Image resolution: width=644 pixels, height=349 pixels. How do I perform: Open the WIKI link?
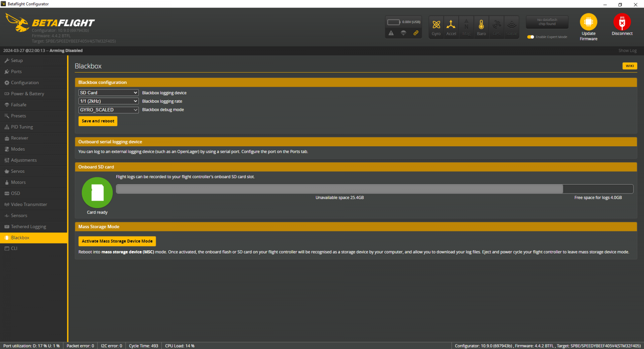click(x=630, y=66)
